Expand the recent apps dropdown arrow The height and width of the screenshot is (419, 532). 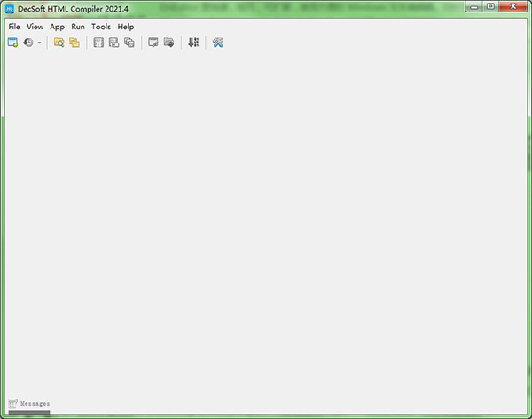(x=39, y=43)
